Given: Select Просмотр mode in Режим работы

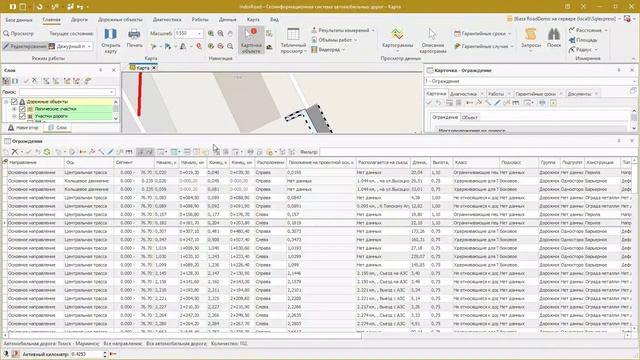Looking at the screenshot, I should pos(19,33).
